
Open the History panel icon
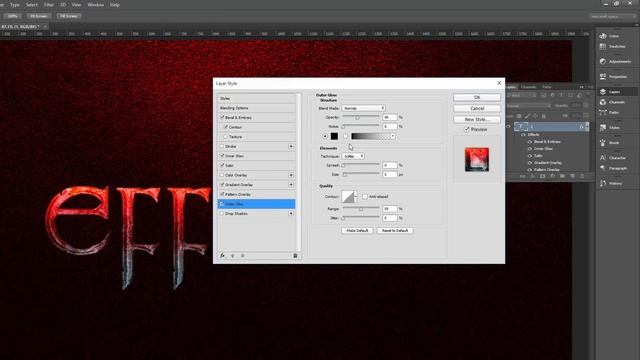point(603,183)
